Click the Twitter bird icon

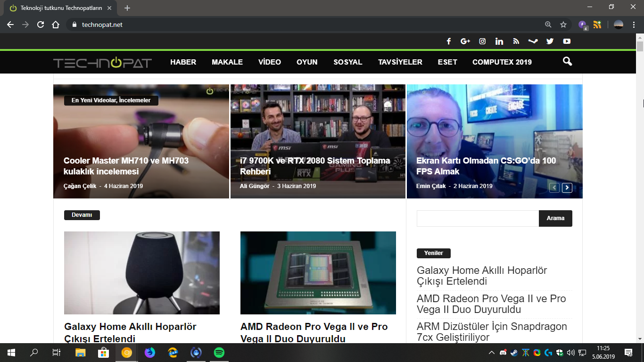click(x=550, y=41)
